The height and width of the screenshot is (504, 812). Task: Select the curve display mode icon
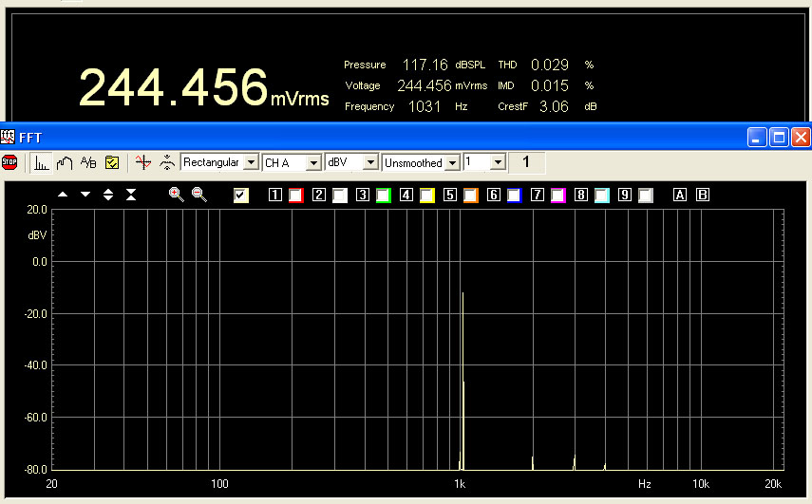click(x=65, y=162)
